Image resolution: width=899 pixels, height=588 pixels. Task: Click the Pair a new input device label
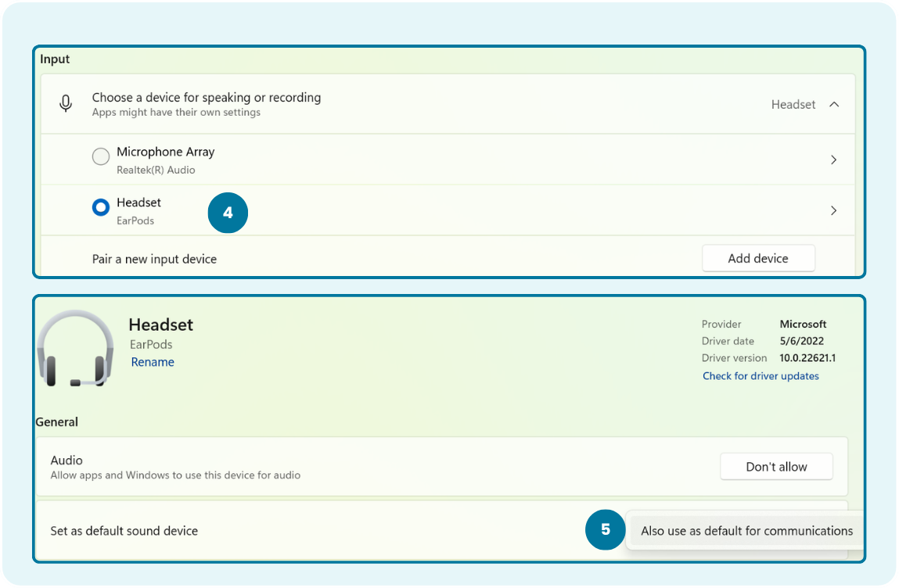[x=154, y=259]
